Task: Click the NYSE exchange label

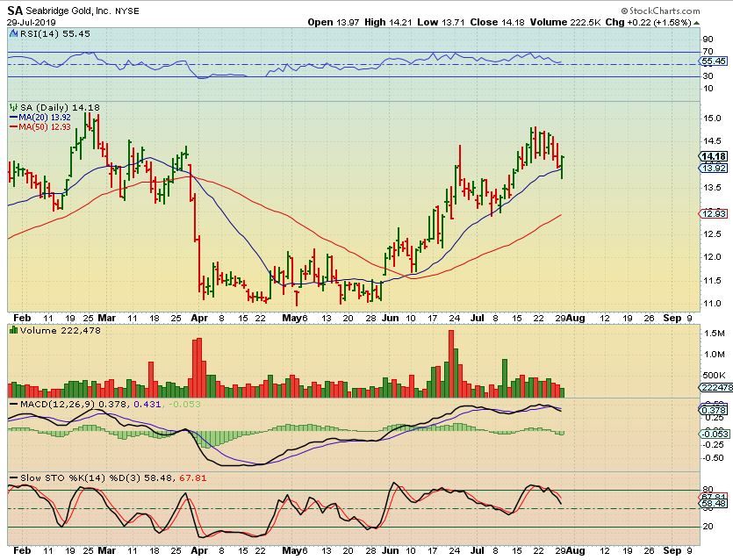Action: [127, 11]
